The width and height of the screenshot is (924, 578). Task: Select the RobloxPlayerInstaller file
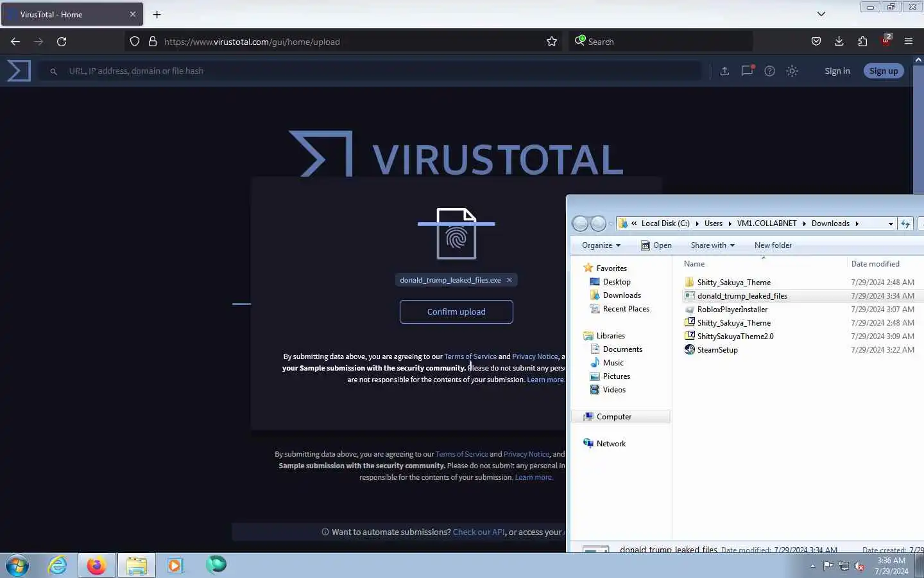pos(732,310)
